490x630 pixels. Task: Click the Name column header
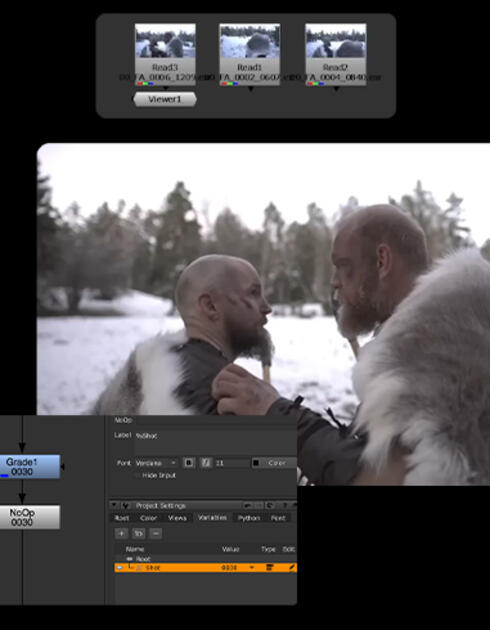(135, 549)
